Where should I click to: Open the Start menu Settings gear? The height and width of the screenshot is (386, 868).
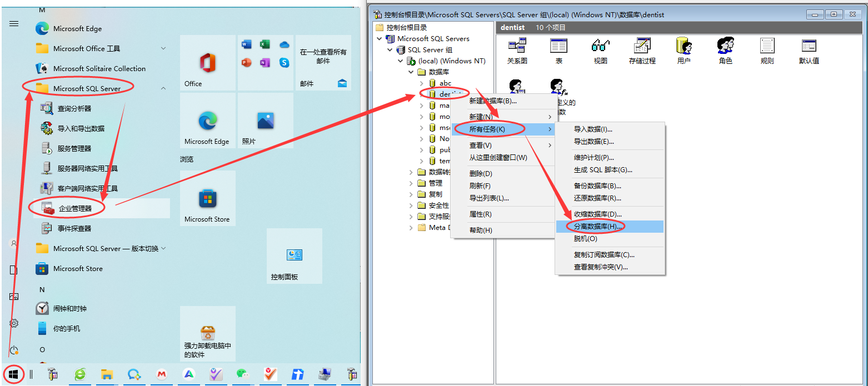coord(14,323)
